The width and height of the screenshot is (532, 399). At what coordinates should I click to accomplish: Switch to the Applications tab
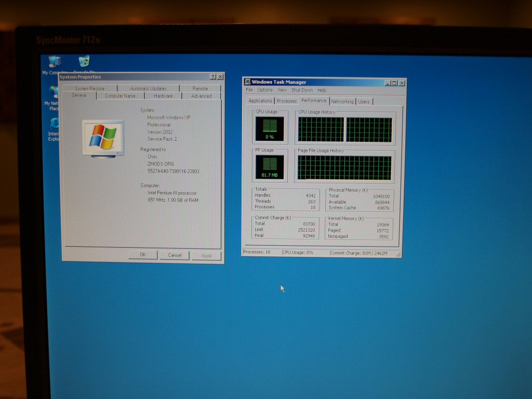pos(260,101)
